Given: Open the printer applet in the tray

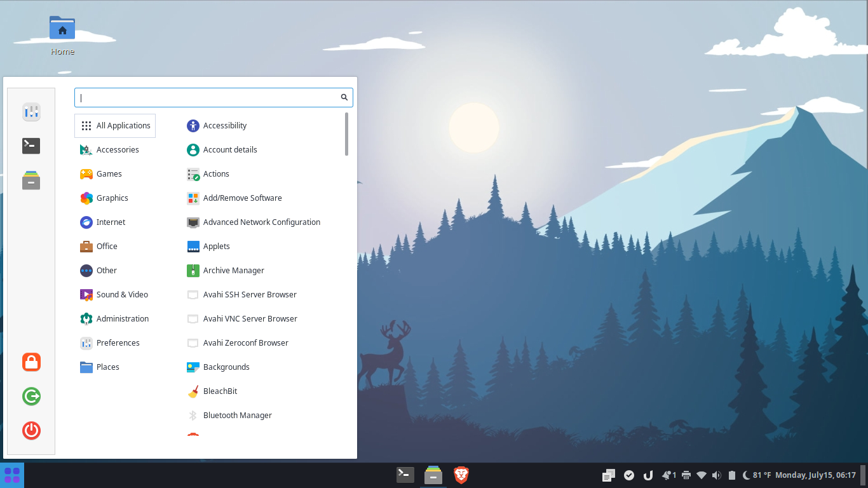Looking at the screenshot, I should coord(686,475).
